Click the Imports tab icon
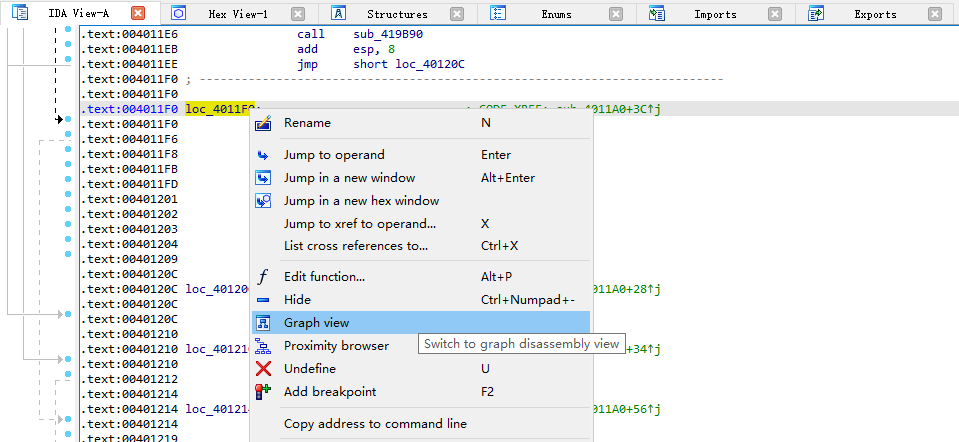 click(657, 13)
